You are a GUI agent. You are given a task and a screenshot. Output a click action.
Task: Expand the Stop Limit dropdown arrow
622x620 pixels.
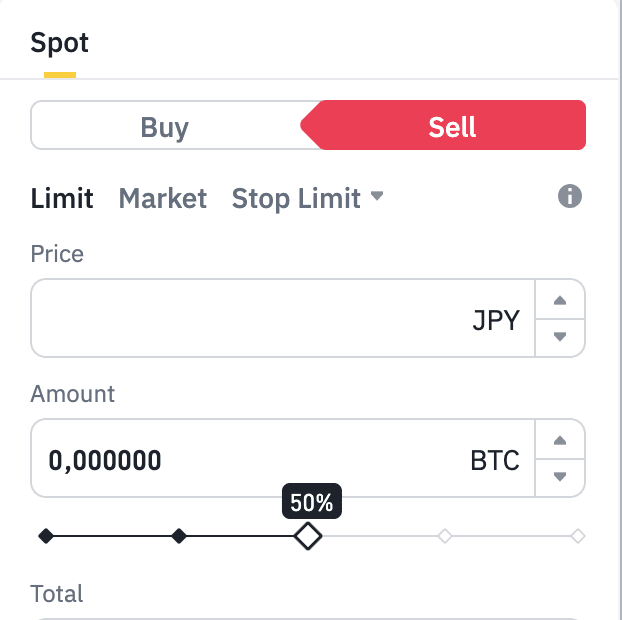[377, 196]
